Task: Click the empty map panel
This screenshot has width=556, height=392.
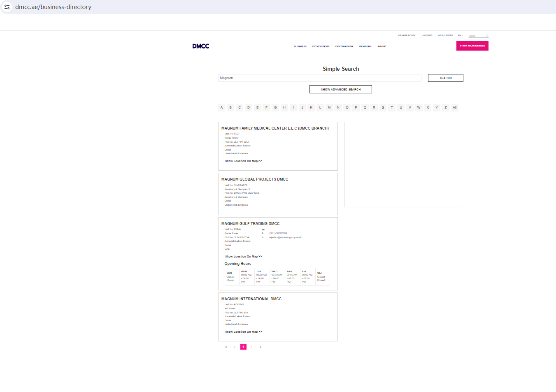Action: pos(403,165)
